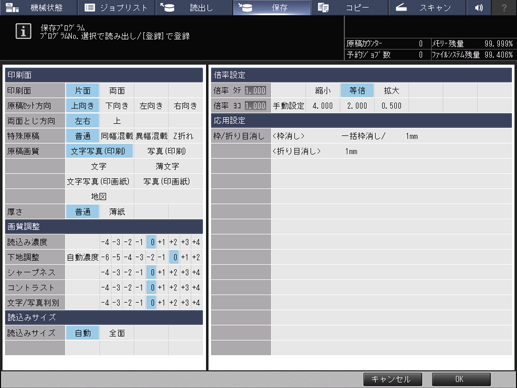Select 異幅混載 special original

tap(151, 136)
